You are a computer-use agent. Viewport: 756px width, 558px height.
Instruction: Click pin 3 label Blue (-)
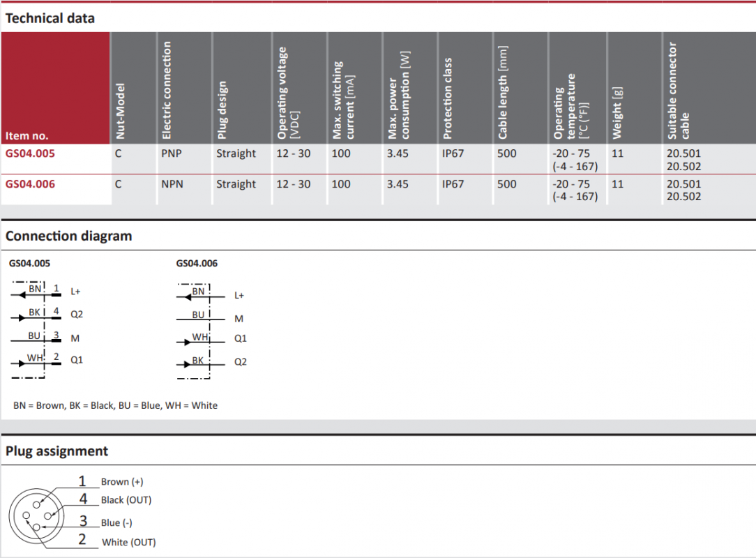[116, 523]
